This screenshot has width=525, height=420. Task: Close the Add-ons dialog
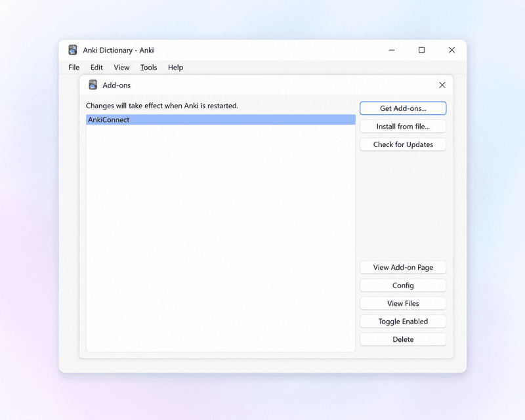click(442, 85)
